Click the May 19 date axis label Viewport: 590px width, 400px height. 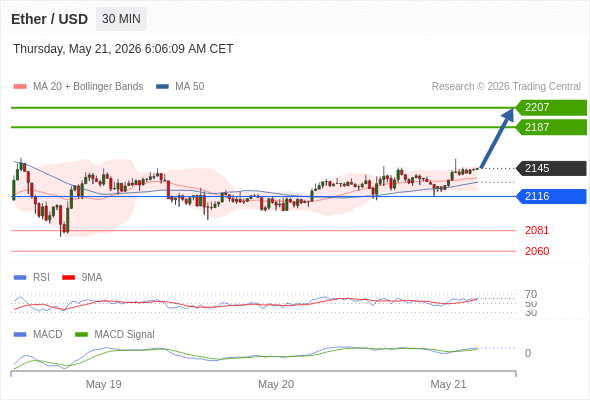pos(103,384)
